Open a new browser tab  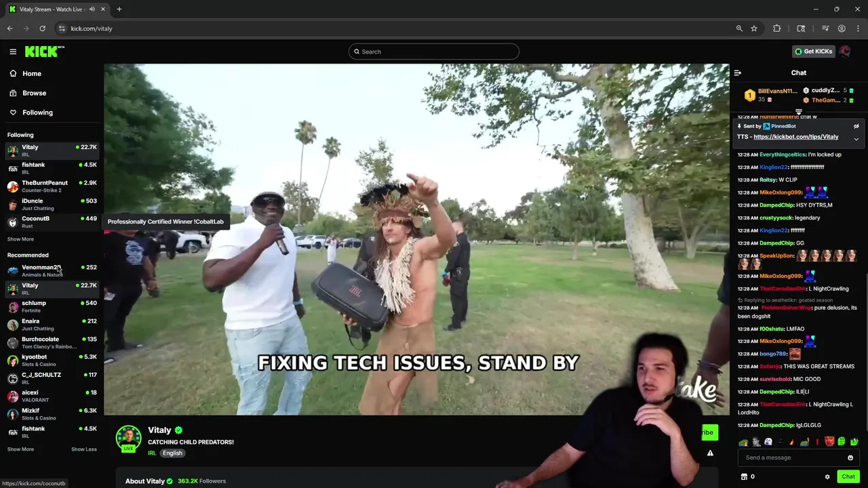tap(119, 9)
